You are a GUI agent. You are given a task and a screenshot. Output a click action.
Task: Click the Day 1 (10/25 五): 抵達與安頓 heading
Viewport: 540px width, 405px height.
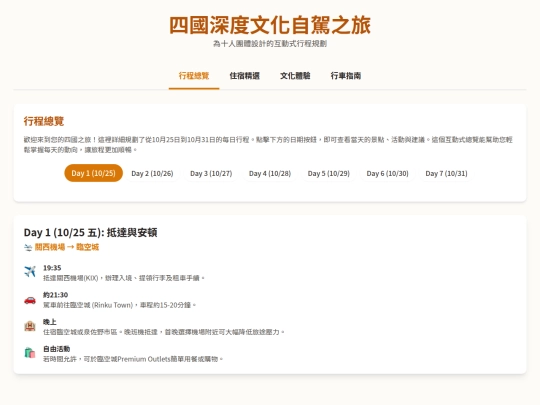pyautogui.click(x=91, y=232)
